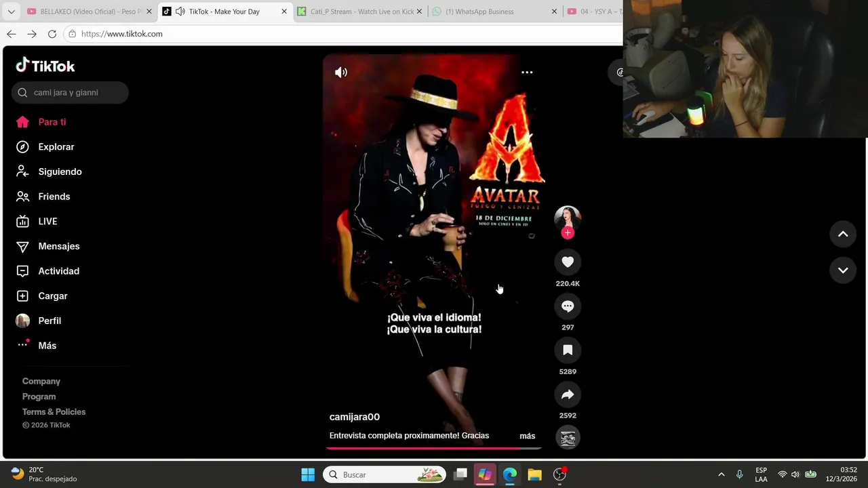
Task: Close the TikTok browser tab
Action: [x=284, y=12]
